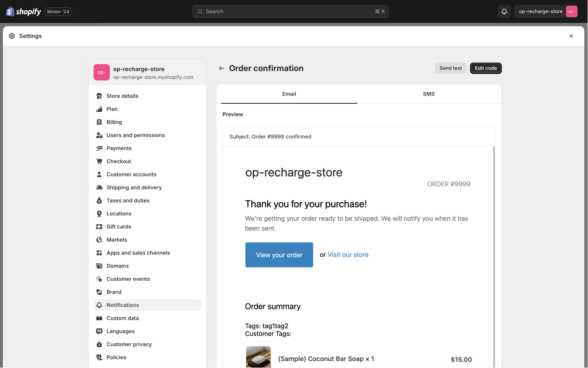Click the Plan label in sidebar
Viewport: 588px width, 368px height.
pyautogui.click(x=112, y=109)
